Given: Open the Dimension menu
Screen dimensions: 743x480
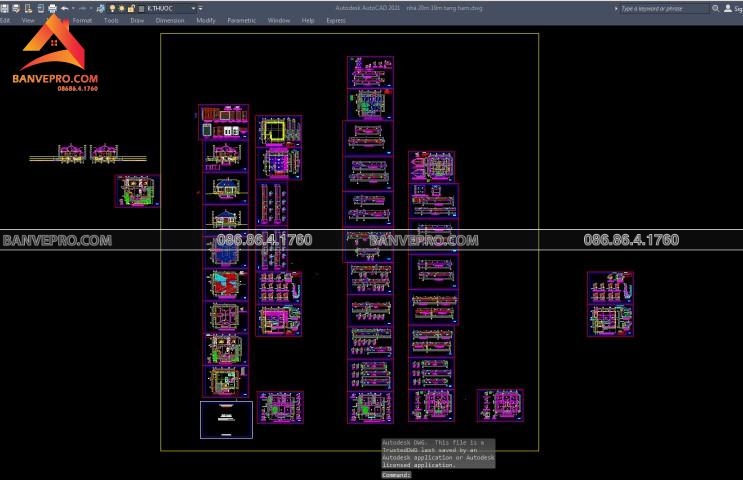Looking at the screenshot, I should (170, 20).
